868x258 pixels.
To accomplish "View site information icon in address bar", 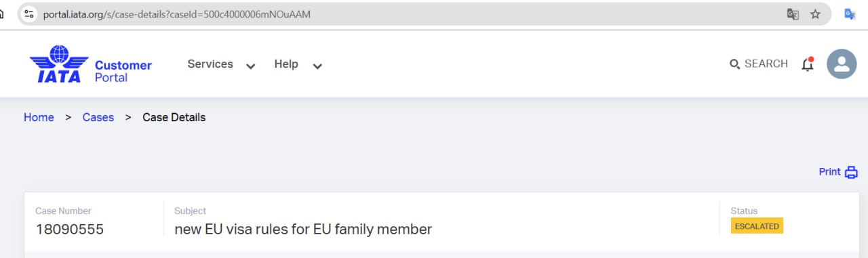I will point(28,14).
